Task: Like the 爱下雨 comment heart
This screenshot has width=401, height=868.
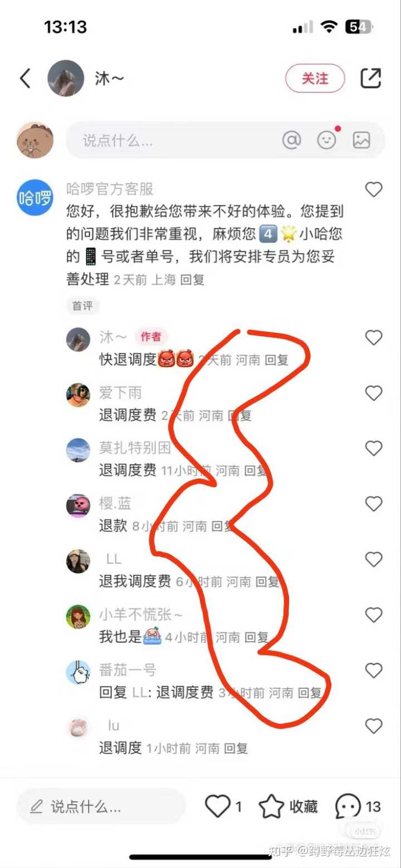Action: click(374, 393)
